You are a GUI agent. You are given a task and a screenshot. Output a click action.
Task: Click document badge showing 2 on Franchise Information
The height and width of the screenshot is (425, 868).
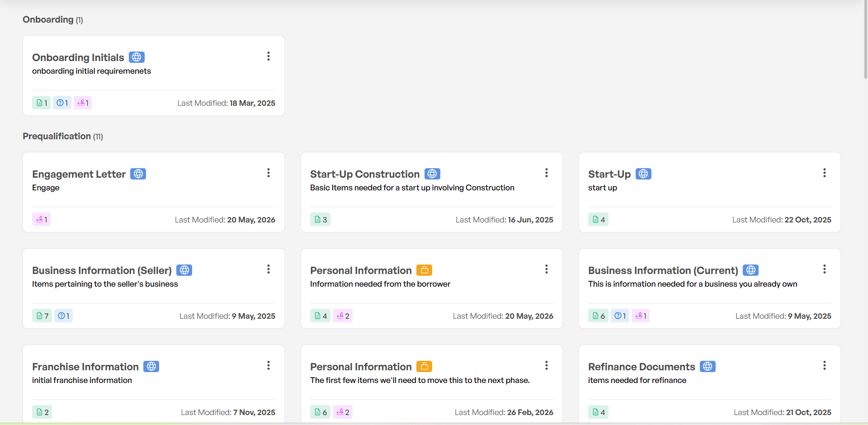click(x=42, y=412)
